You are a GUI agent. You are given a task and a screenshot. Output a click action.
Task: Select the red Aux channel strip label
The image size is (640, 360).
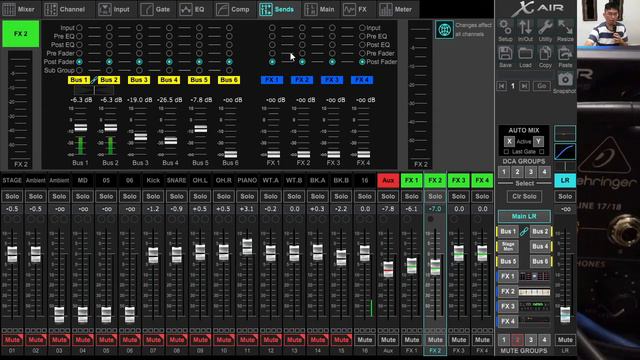pos(388,180)
